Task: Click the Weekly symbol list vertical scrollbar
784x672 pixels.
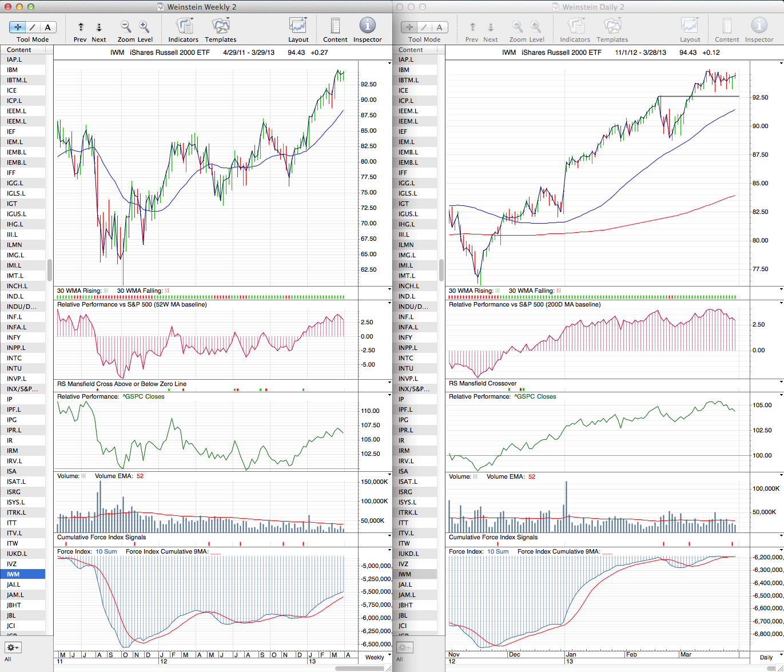Action: 50,269
